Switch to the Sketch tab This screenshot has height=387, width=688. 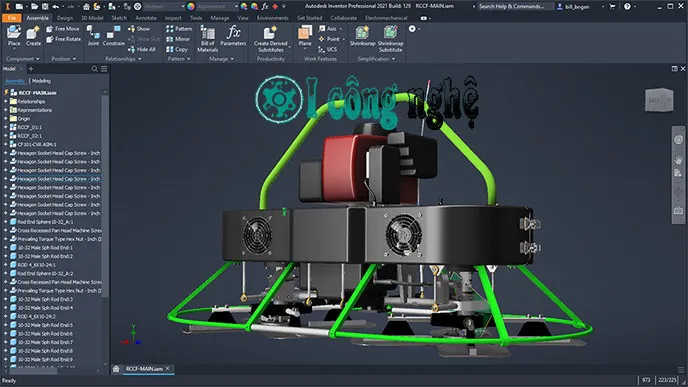point(119,18)
